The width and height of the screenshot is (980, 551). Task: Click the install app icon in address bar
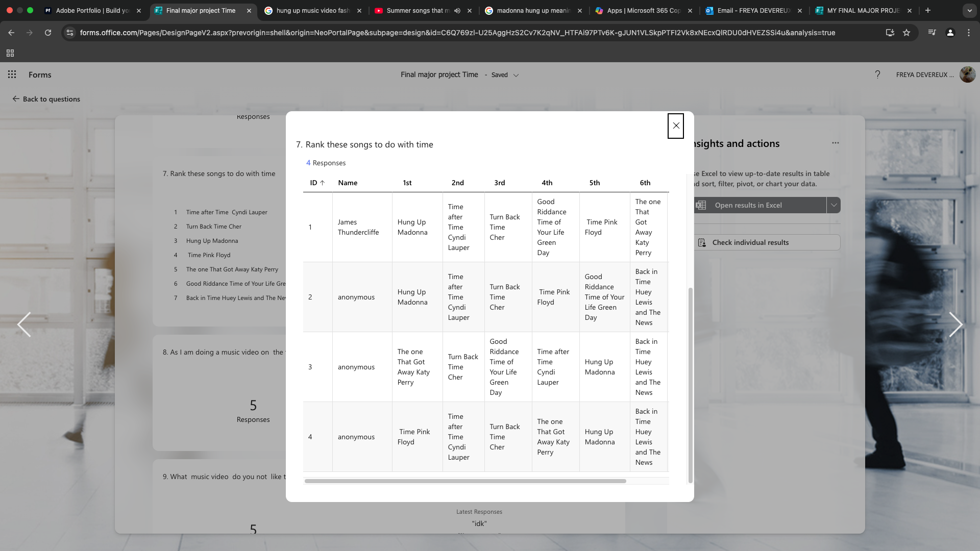(890, 33)
